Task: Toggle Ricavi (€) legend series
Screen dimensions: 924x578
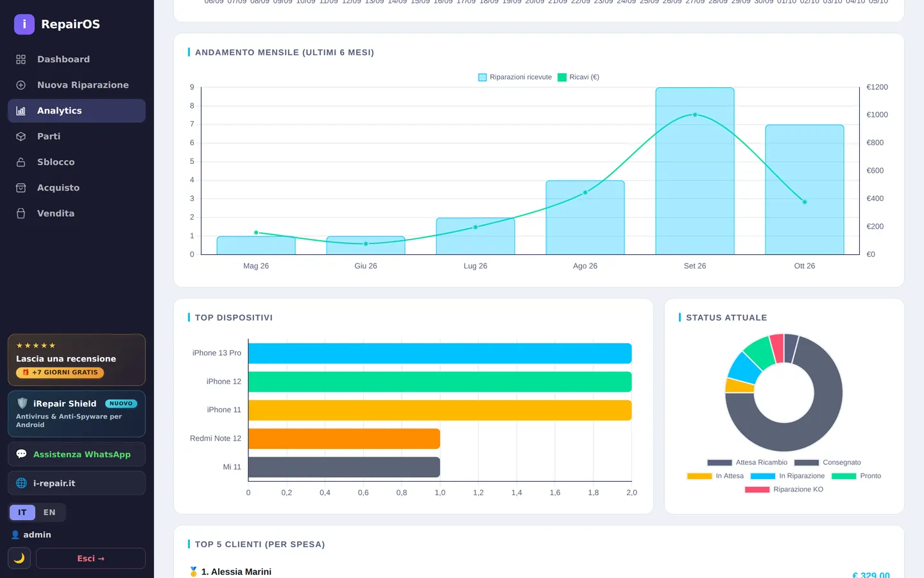Action: point(578,77)
